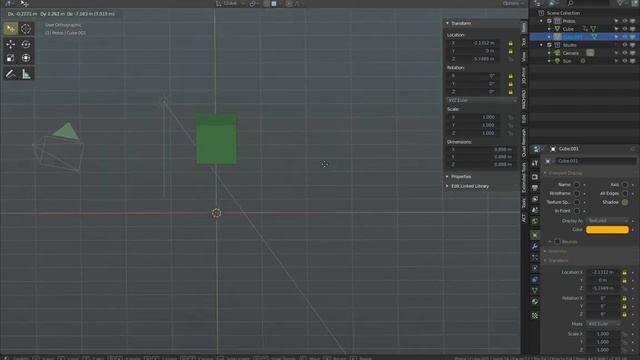The width and height of the screenshot is (640, 360).
Task: Hide the Camera in outliner viewport
Action: point(624,53)
